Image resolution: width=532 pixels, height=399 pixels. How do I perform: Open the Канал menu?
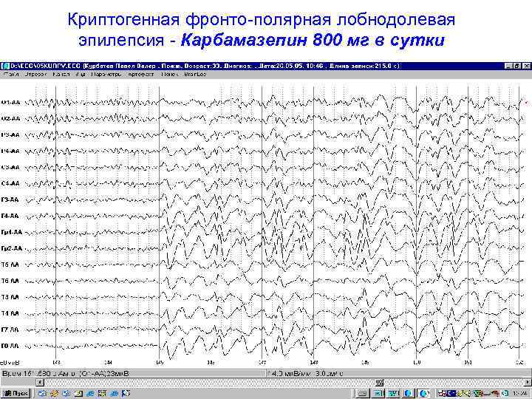[x=61, y=74]
